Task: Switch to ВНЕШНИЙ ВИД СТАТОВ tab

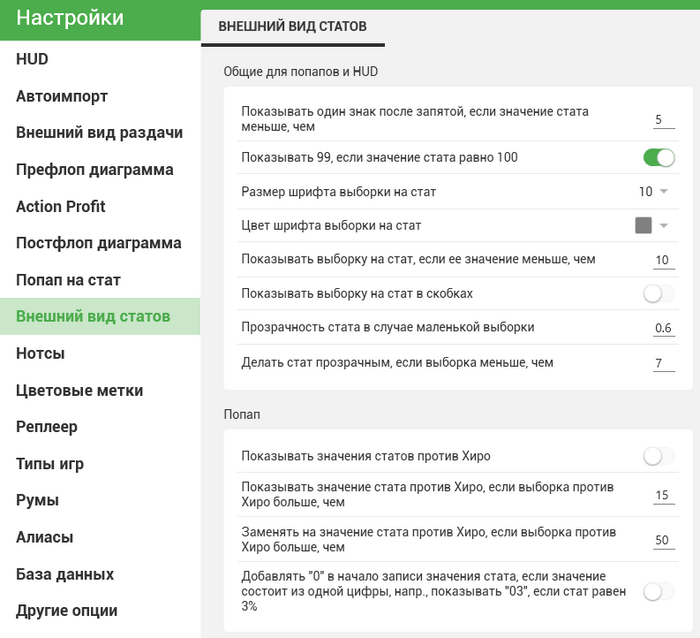Action: click(292, 26)
